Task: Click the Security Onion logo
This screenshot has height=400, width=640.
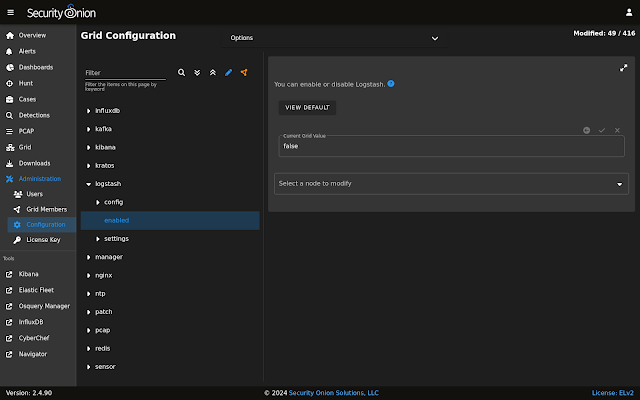Action: coord(61,12)
